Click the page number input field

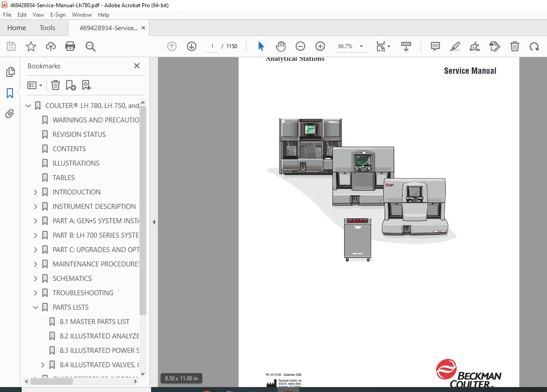[212, 46]
